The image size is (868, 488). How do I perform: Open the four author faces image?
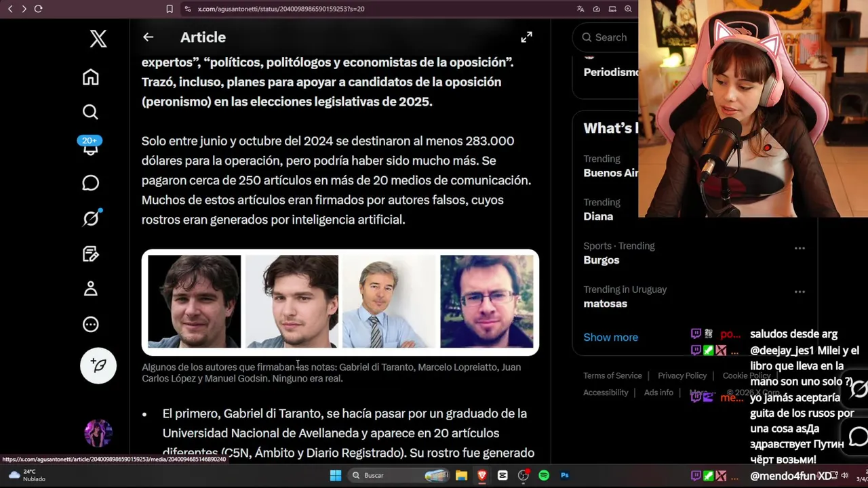[x=340, y=302]
